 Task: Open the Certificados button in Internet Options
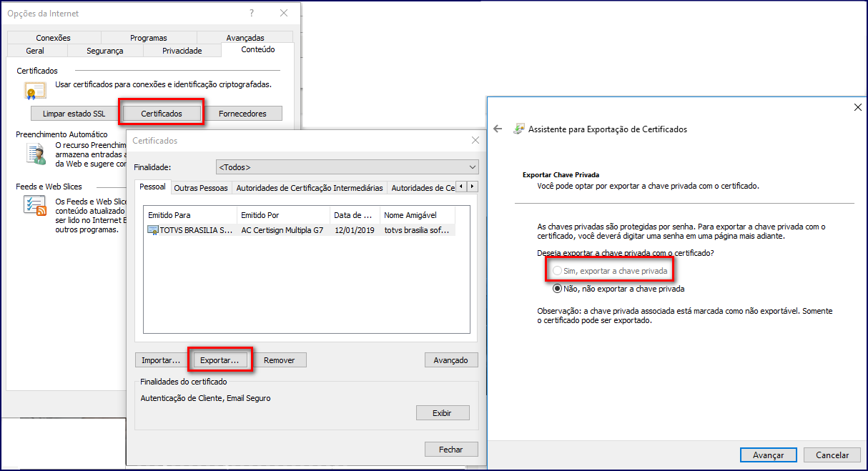(x=162, y=114)
